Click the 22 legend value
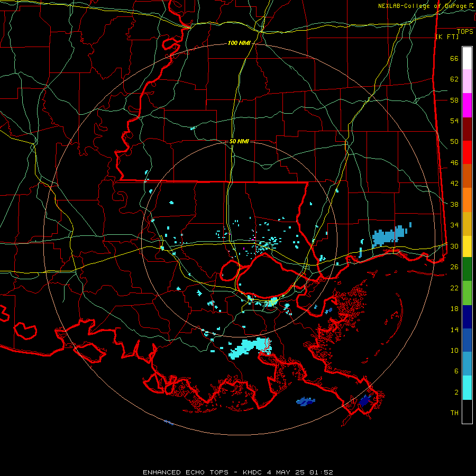476x476 pixels. (x=454, y=288)
